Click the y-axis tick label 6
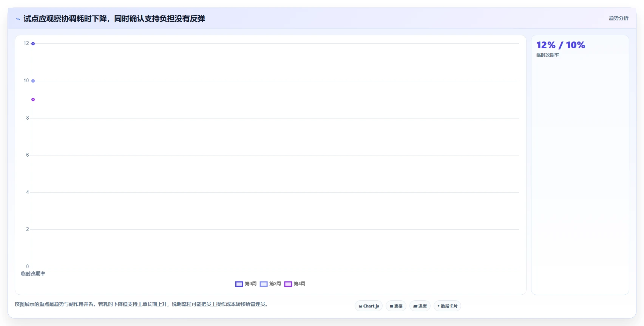 [28, 155]
